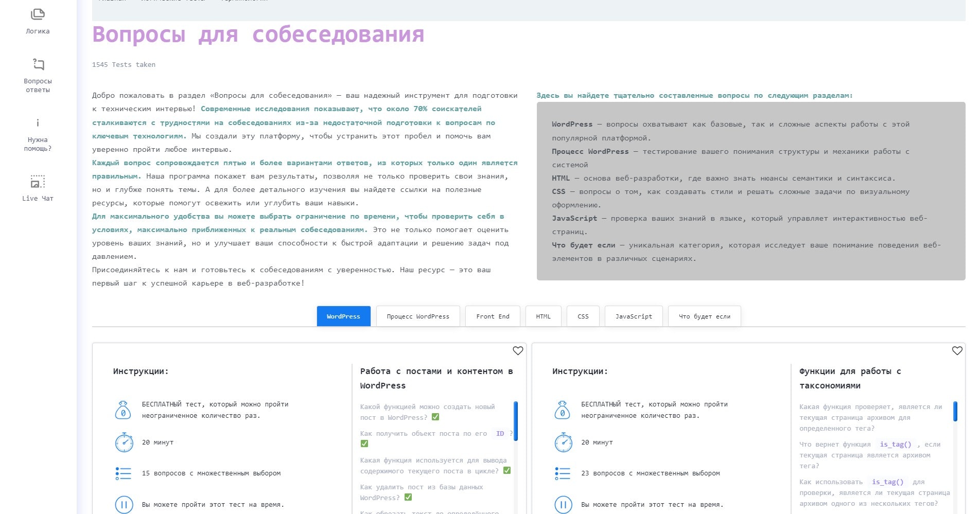Click list icon next to 15 вопросов
Viewport: 980px width, 514px height.
pyautogui.click(x=124, y=473)
